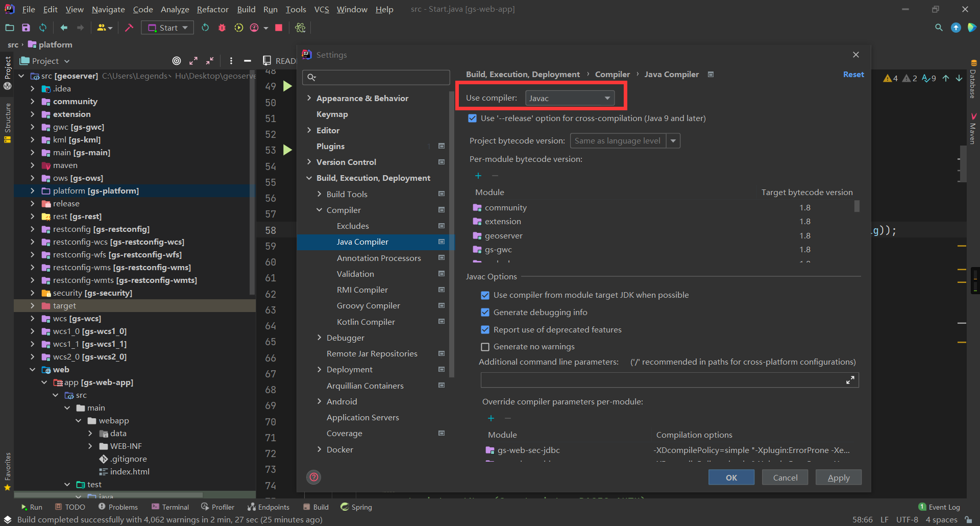
Task: Toggle '--release' option for cross-compilation
Action: click(x=473, y=118)
